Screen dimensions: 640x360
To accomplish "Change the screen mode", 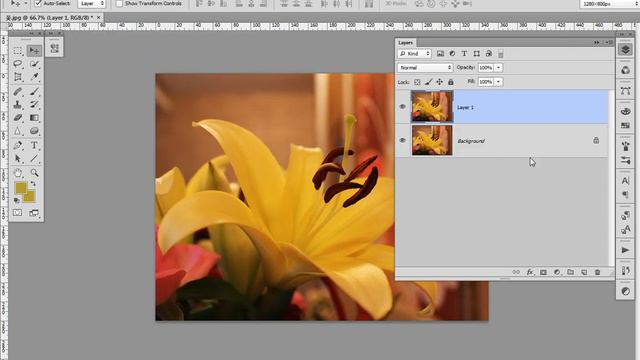I will click(x=34, y=213).
